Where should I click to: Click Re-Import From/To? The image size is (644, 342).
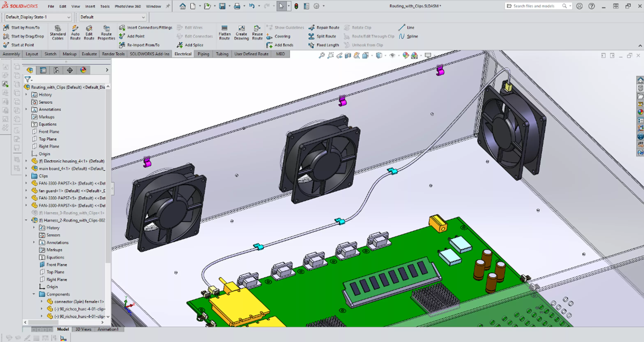(x=139, y=45)
